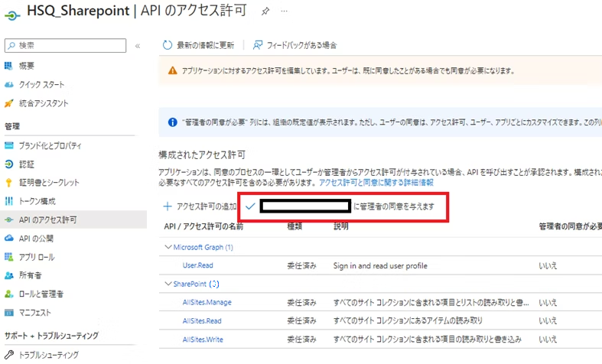Click the blue info circle icon
This screenshot has width=602, height=364.
click(173, 122)
